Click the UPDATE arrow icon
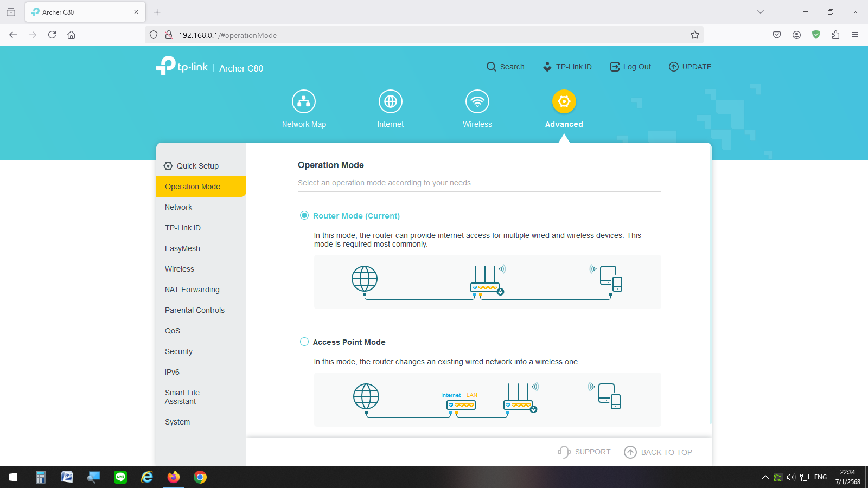The image size is (868, 488). pyautogui.click(x=674, y=67)
